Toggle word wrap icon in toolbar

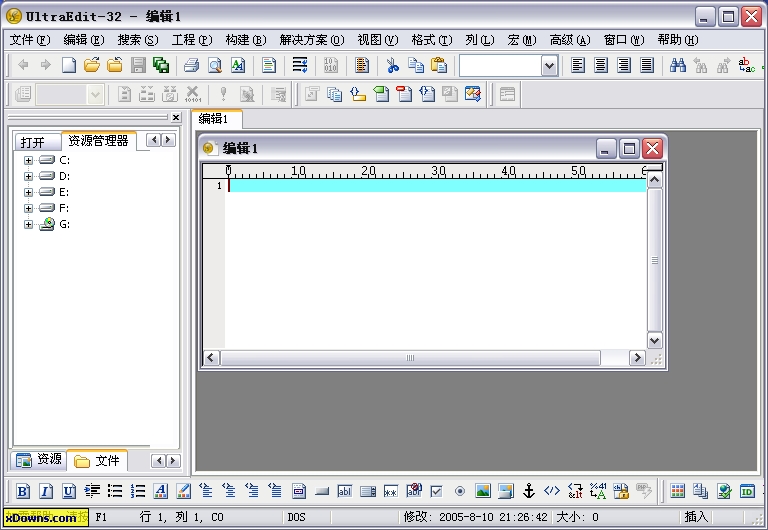pos(300,65)
